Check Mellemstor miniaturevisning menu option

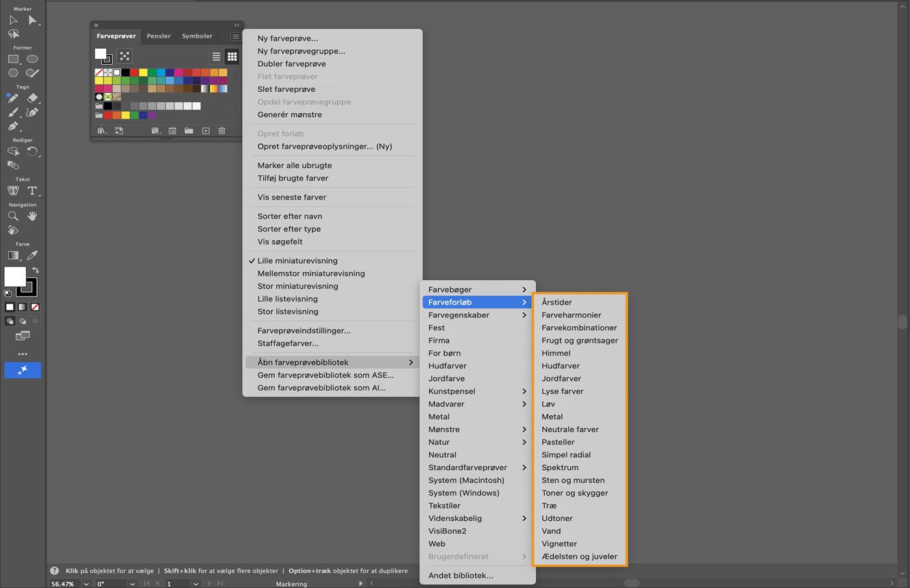(x=310, y=273)
